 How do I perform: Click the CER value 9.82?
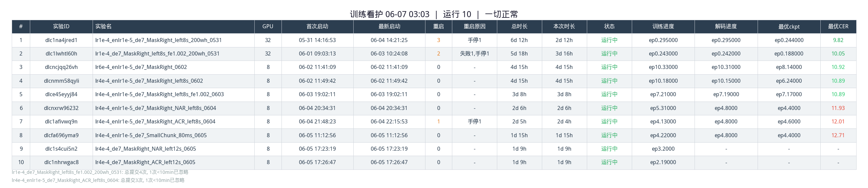[838, 40]
